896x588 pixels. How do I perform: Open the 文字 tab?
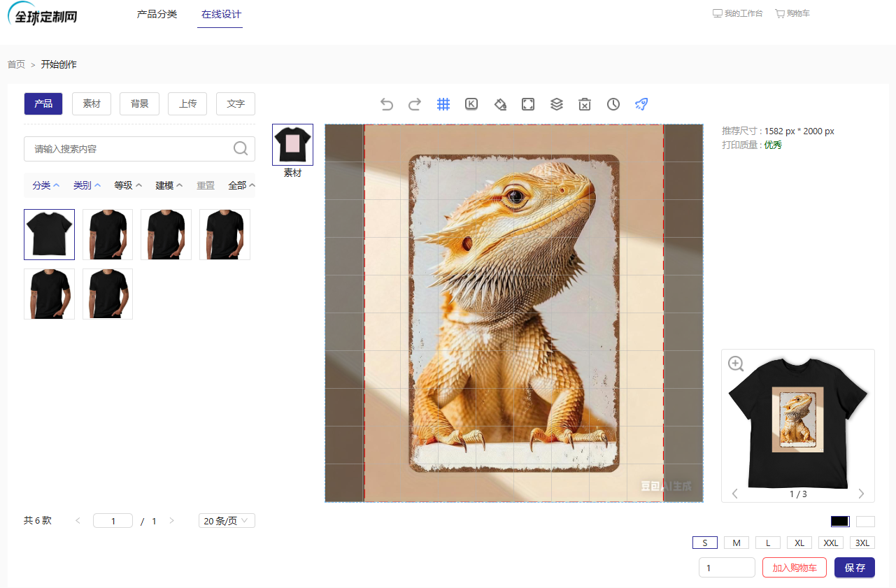click(236, 103)
